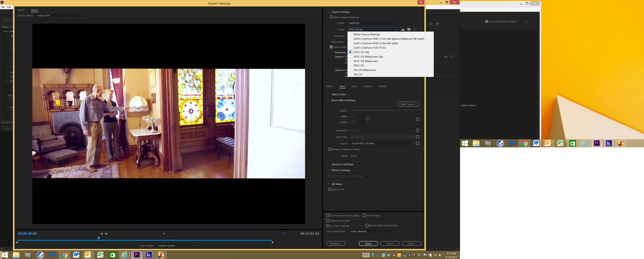The width and height of the screenshot is (644, 259).
Task: Open Adobe Media Encoder from the taskbar
Action: pos(149,255)
